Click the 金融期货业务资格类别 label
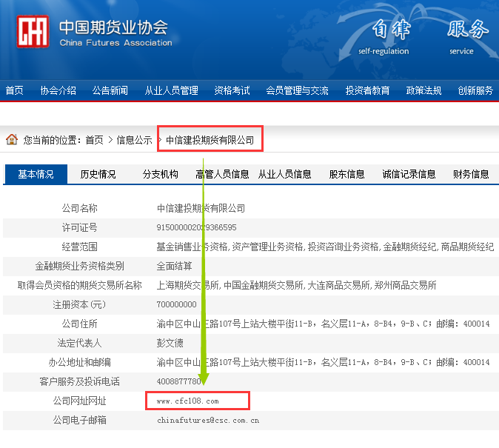The image size is (499, 448). click(x=79, y=266)
